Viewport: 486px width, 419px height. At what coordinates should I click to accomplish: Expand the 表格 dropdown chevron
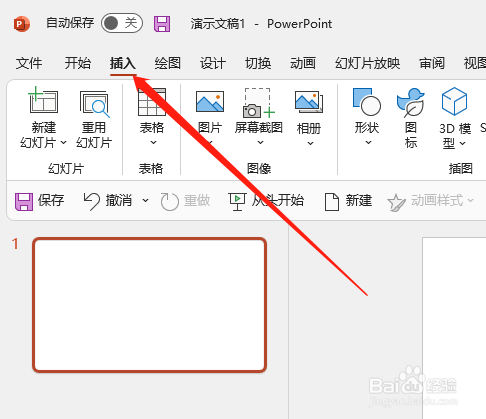click(153, 143)
